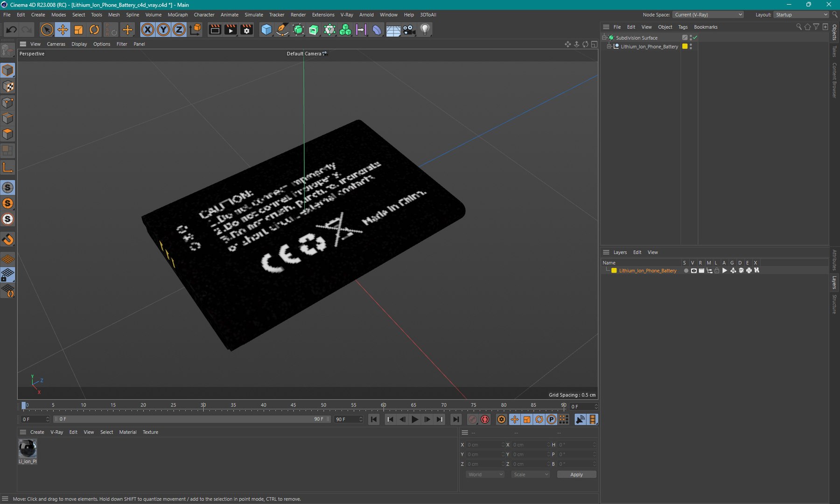Click the timeline ruler at frame 45

point(293,405)
